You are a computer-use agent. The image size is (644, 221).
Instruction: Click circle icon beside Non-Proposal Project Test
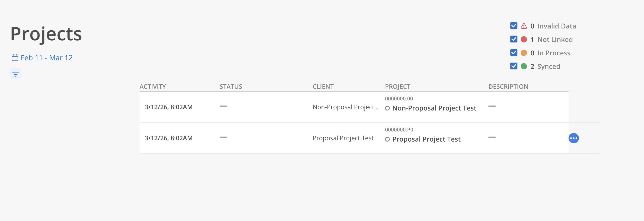[387, 108]
